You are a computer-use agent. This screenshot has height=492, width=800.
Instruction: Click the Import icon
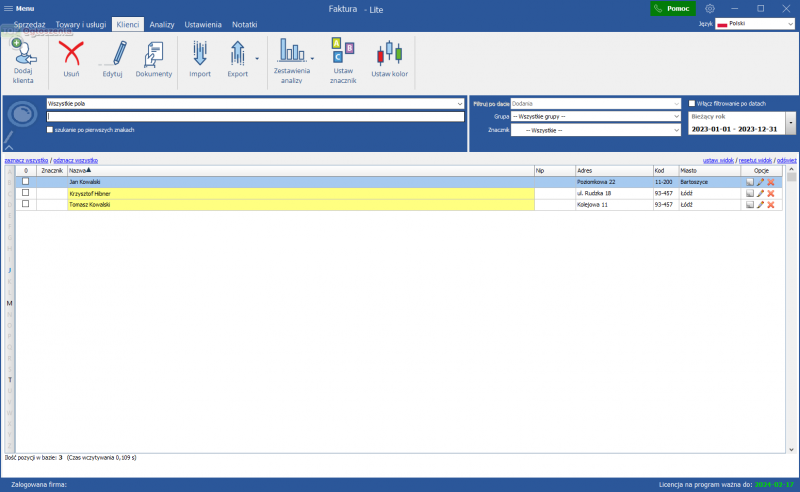200,54
